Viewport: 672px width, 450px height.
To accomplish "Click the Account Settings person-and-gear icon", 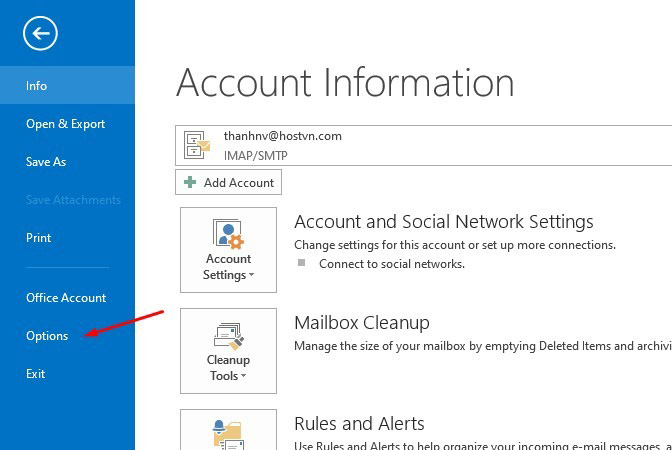I will point(228,236).
